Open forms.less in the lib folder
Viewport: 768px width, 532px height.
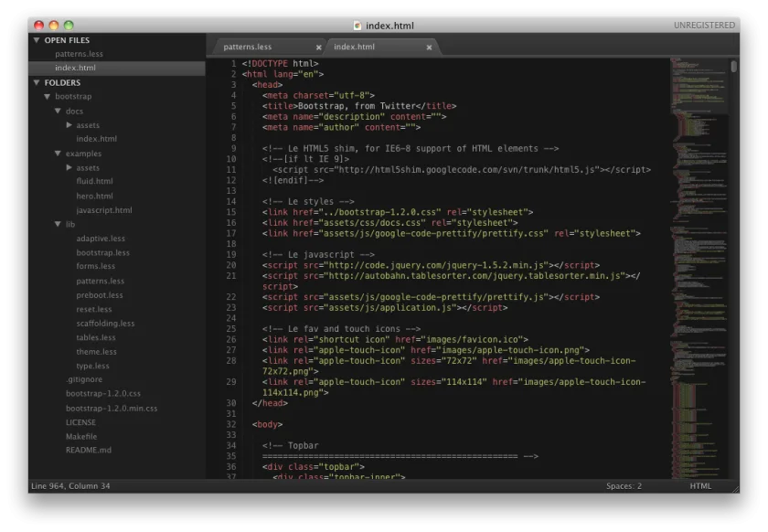pos(95,266)
